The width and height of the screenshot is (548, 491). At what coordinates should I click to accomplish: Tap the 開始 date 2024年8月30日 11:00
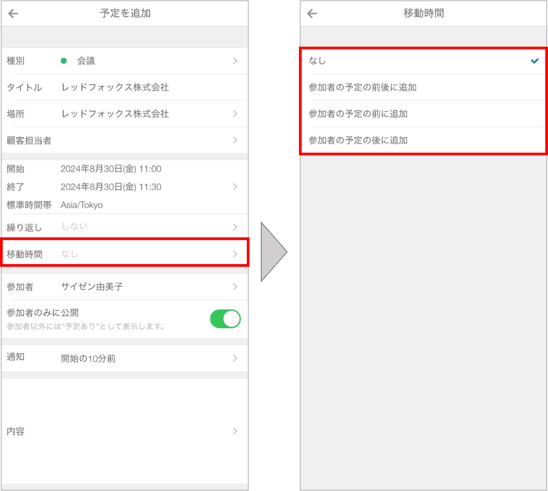(111, 169)
